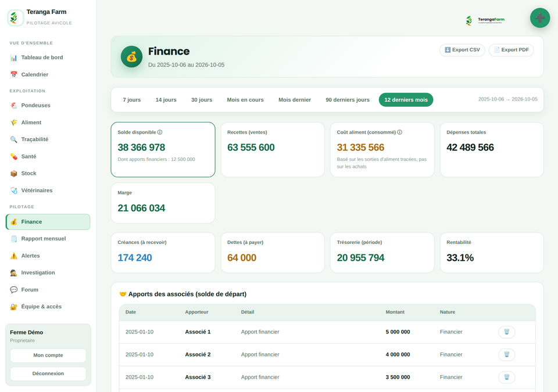
Task: Click the TerangaFarm logo at top right
Action: 485,20
